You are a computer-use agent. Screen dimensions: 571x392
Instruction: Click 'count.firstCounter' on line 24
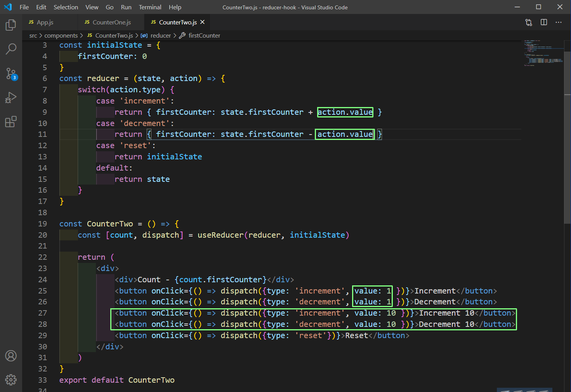click(x=220, y=280)
